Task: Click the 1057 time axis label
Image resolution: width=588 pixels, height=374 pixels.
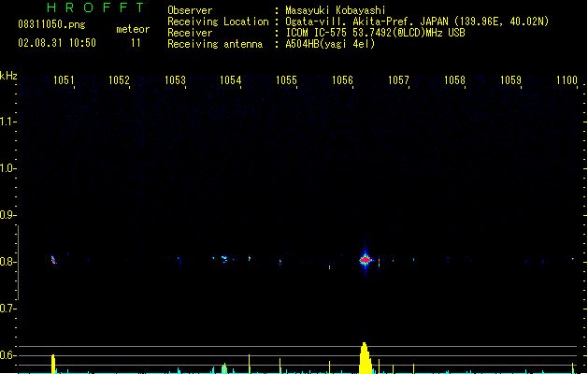Action: [398, 80]
